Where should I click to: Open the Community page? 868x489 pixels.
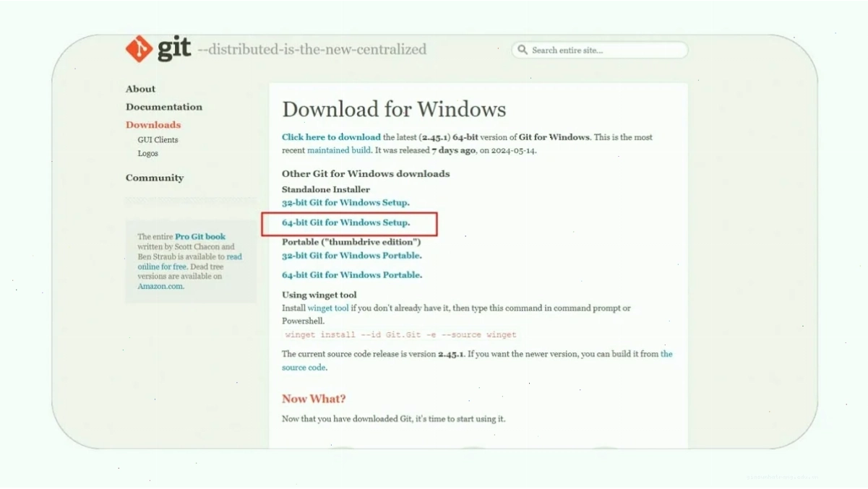[x=155, y=178]
